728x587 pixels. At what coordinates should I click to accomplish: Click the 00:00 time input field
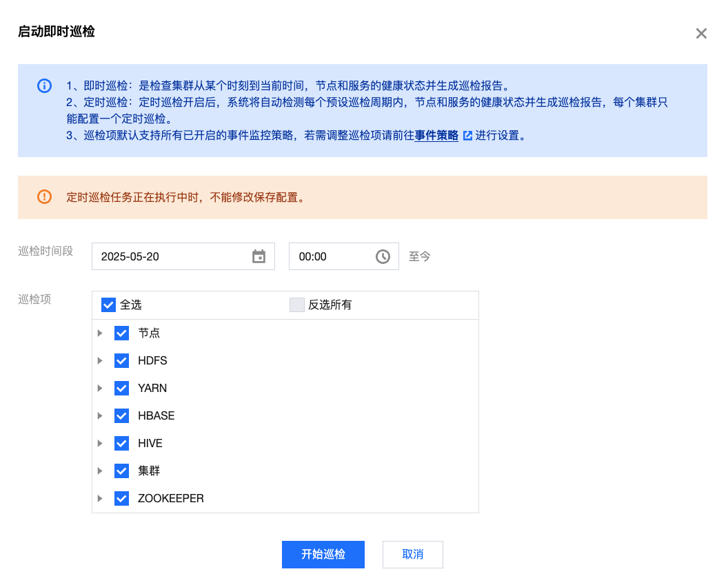[331, 256]
